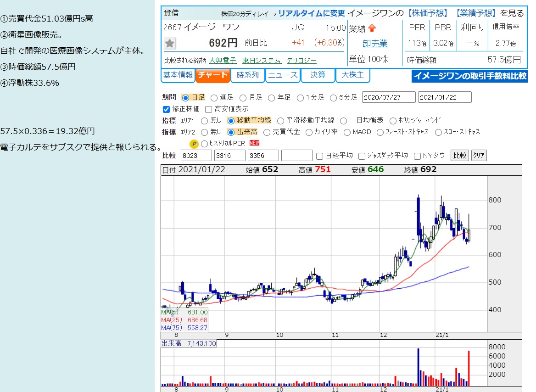Click the red up-arrow performance icon

pos(372,28)
